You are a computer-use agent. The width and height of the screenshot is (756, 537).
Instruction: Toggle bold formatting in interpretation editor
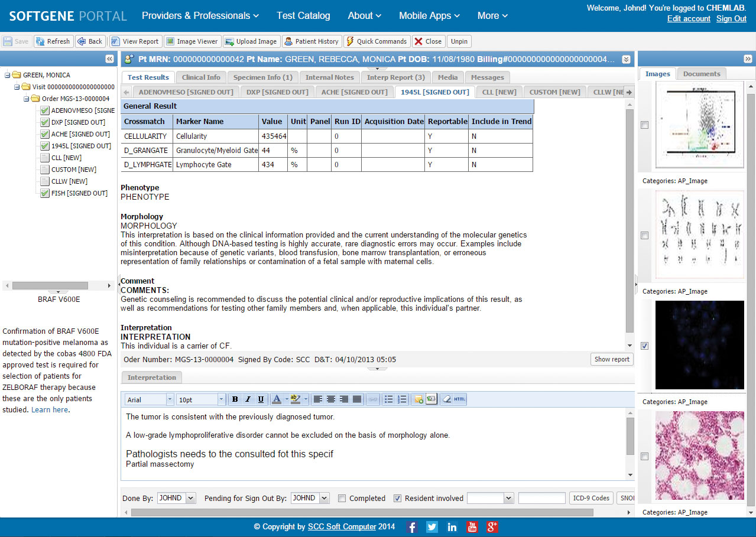click(x=235, y=399)
